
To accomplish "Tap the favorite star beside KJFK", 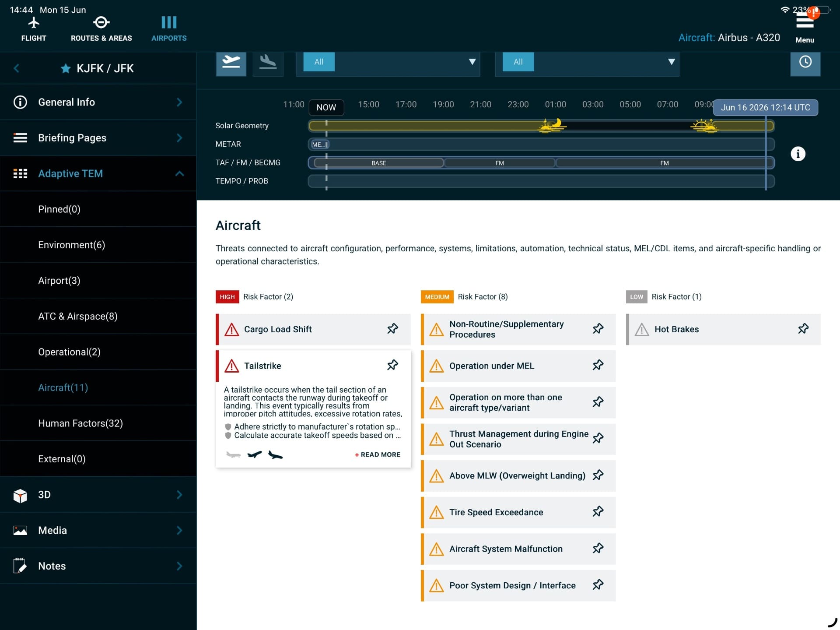I will (x=66, y=68).
